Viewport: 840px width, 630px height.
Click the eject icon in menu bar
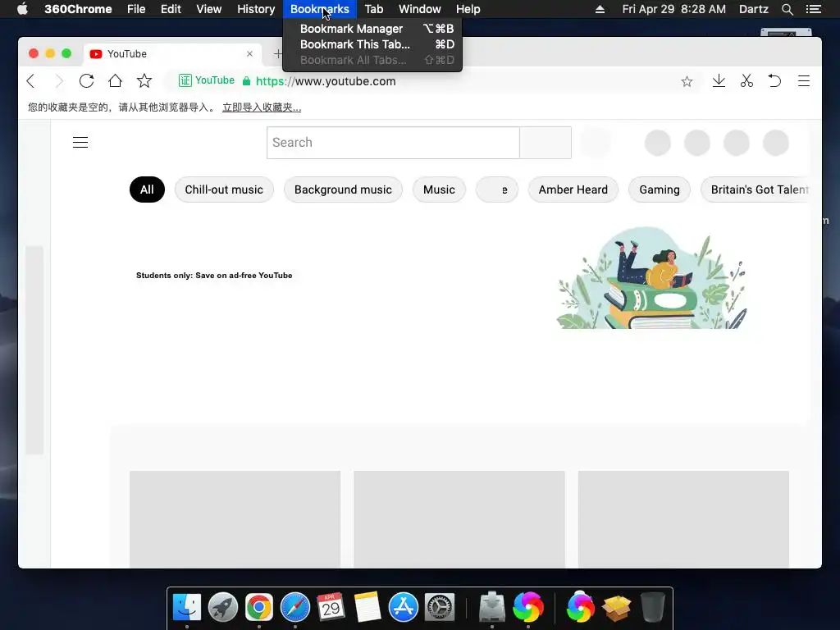click(x=600, y=9)
